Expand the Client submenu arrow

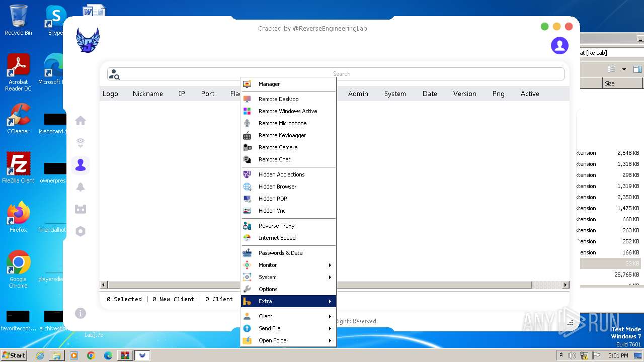click(x=330, y=316)
